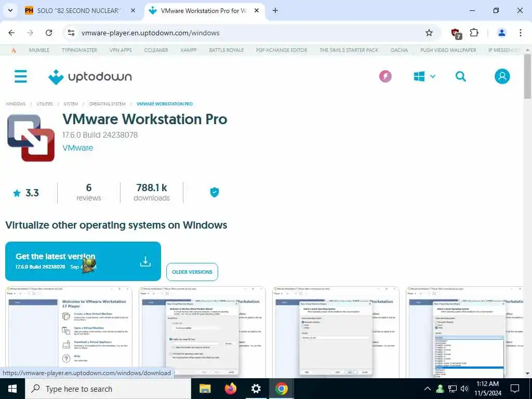Open the Windows Start menu
Screen dimensions: 532x399
(x=12, y=389)
